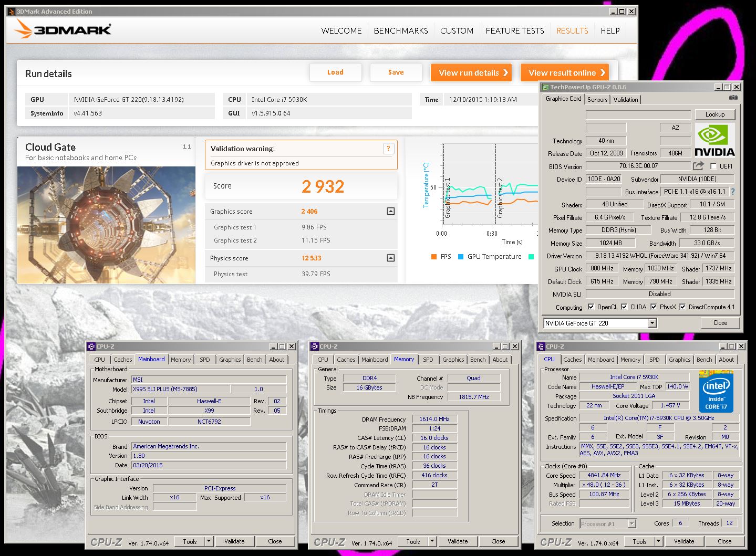Switch to Bench tab in Mainboard CPU-Z window

click(255, 360)
